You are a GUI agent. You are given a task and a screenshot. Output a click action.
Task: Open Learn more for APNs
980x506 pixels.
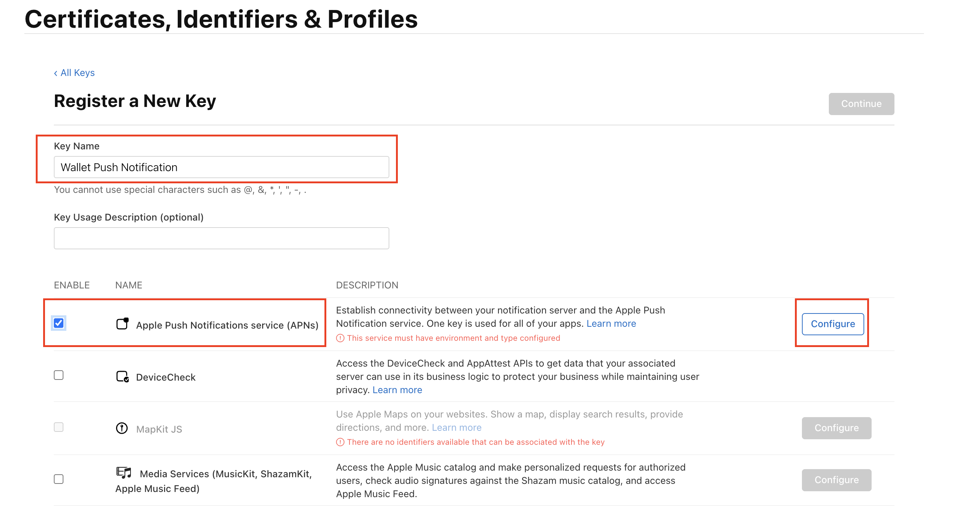coord(611,323)
